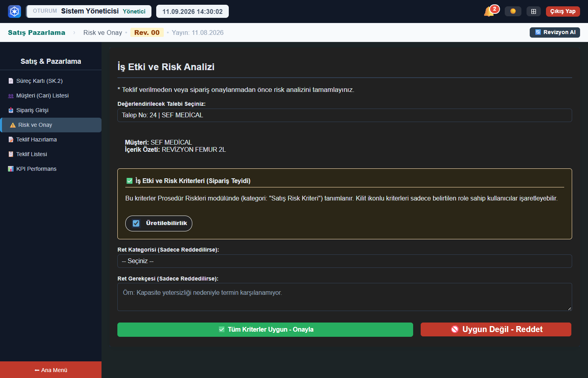Select Risk ve Onay sidebar item
588x378 pixels.
point(51,125)
